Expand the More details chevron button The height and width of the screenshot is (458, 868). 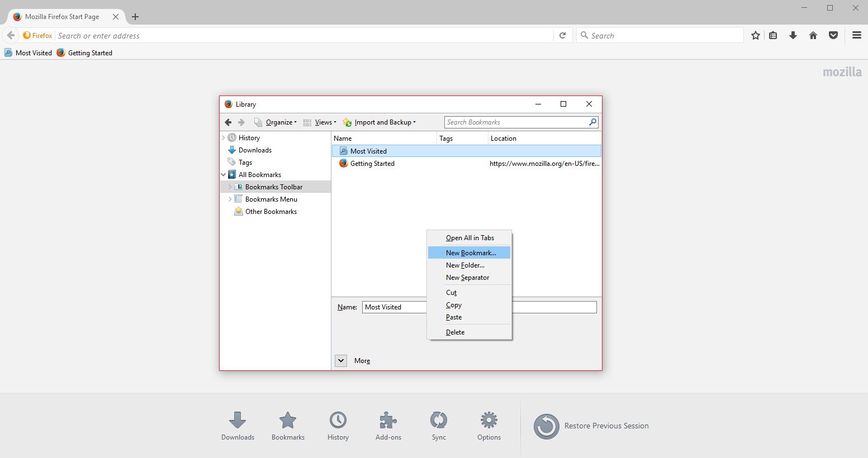pos(341,361)
